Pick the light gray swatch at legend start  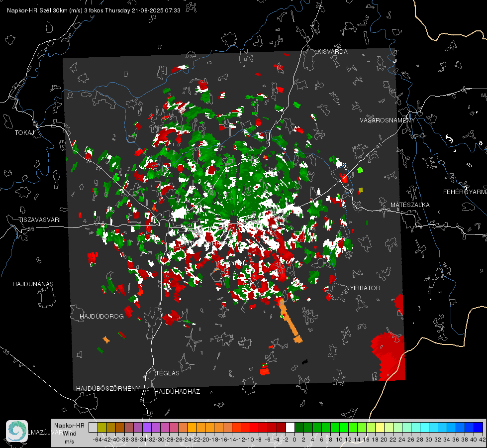(x=93, y=427)
